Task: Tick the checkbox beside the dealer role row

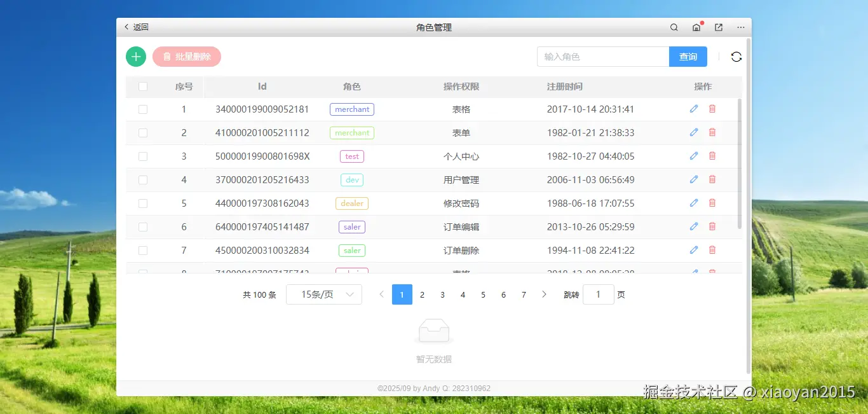Action: (x=143, y=203)
